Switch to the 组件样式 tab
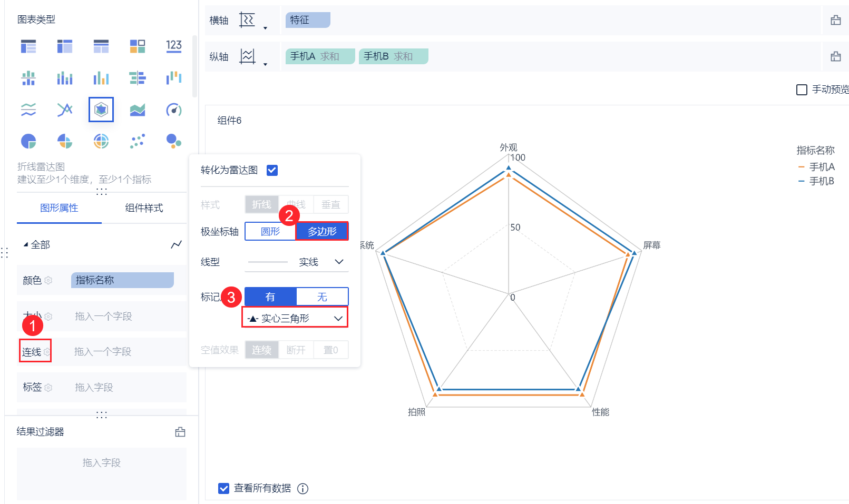 (x=144, y=208)
